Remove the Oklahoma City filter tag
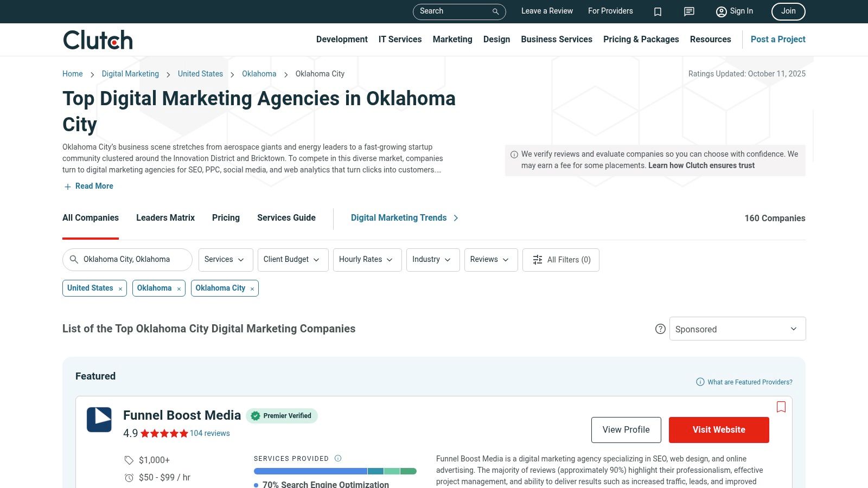The image size is (868, 488). coord(252,289)
